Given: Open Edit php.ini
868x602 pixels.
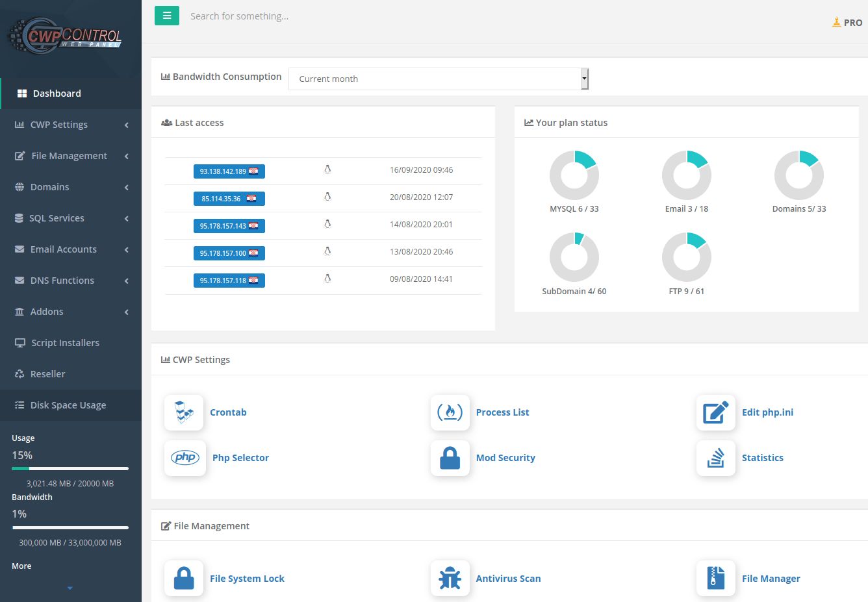Looking at the screenshot, I should pos(767,412).
